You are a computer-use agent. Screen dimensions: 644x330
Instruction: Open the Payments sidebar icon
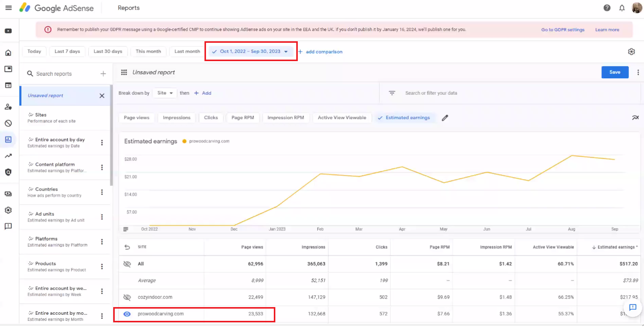(x=8, y=194)
